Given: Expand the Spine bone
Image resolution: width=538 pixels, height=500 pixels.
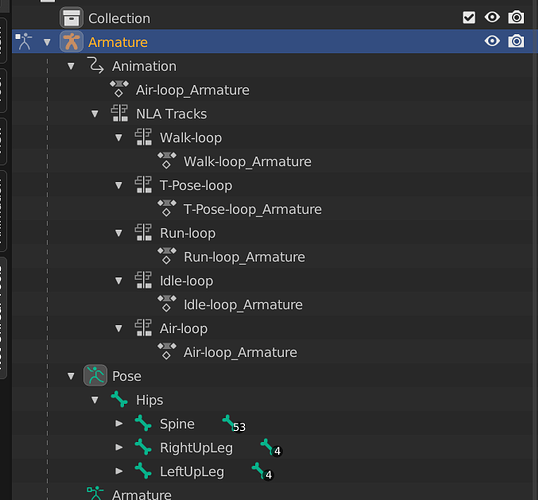Looking at the screenshot, I should click(x=119, y=423).
